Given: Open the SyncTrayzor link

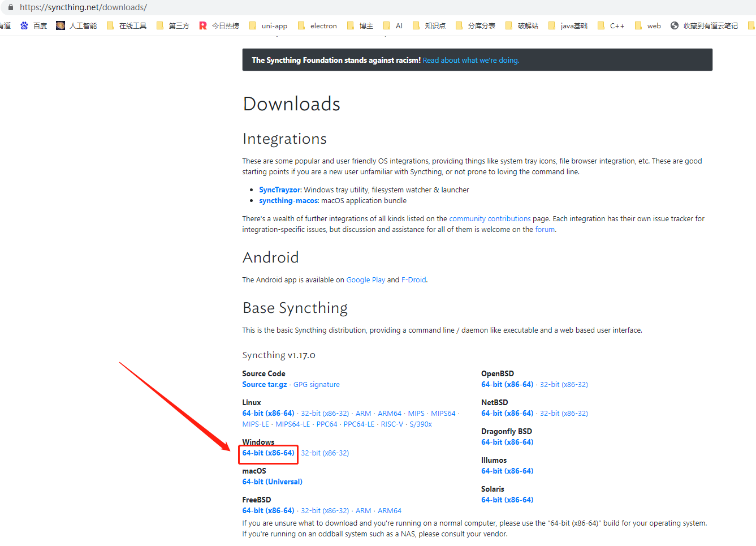Looking at the screenshot, I should click(279, 190).
